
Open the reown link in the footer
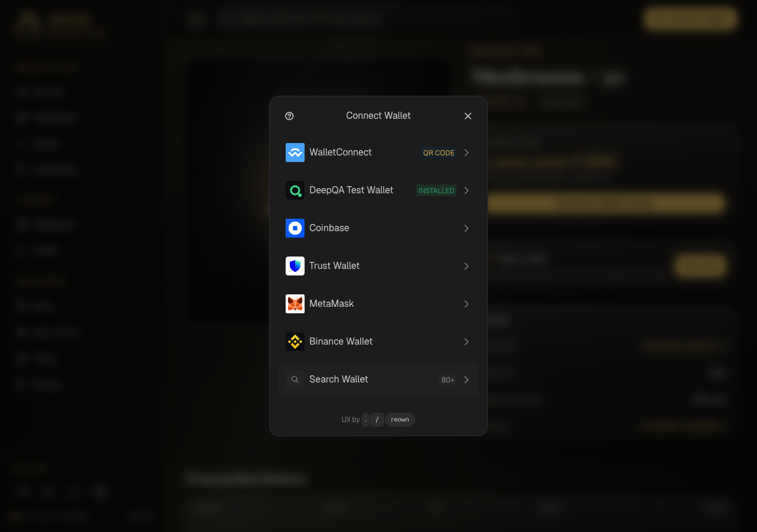pyautogui.click(x=400, y=420)
